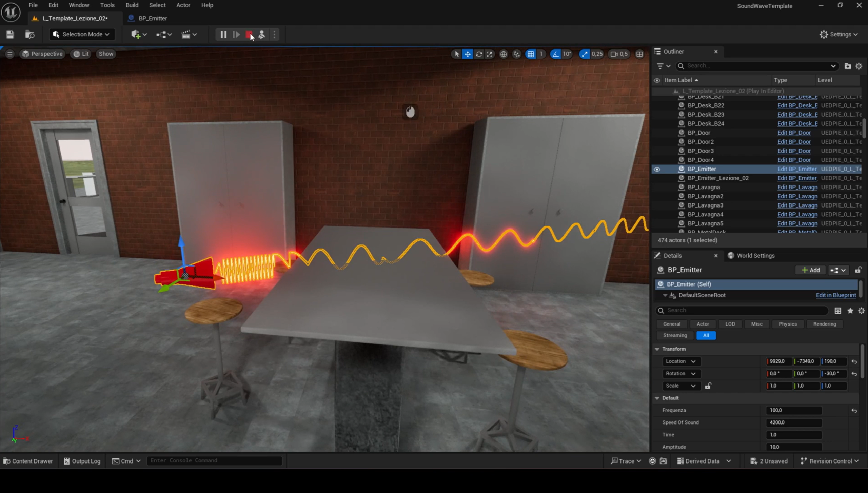Select the Rotate transform tool
868x493 pixels.
pyautogui.click(x=479, y=54)
